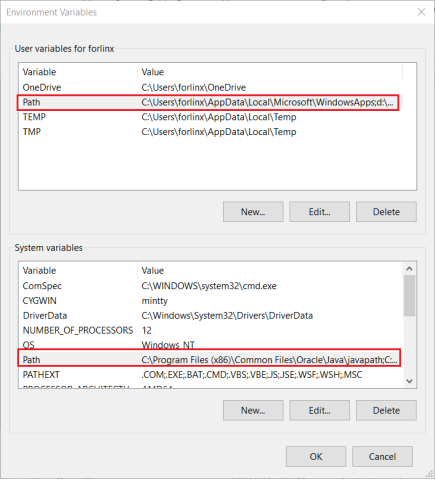This screenshot has width=436, height=480.
Task: Click the system variables scrollbar down arrow
Action: (410, 381)
